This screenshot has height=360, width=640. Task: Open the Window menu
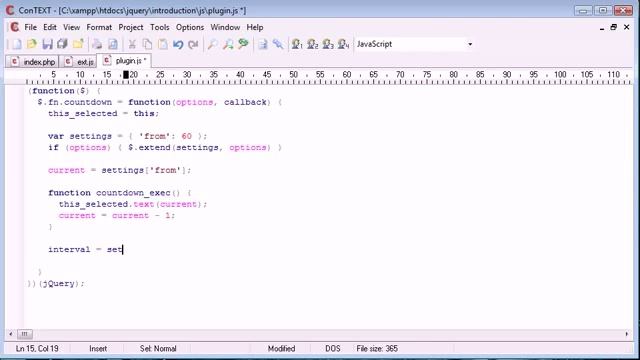225,27
